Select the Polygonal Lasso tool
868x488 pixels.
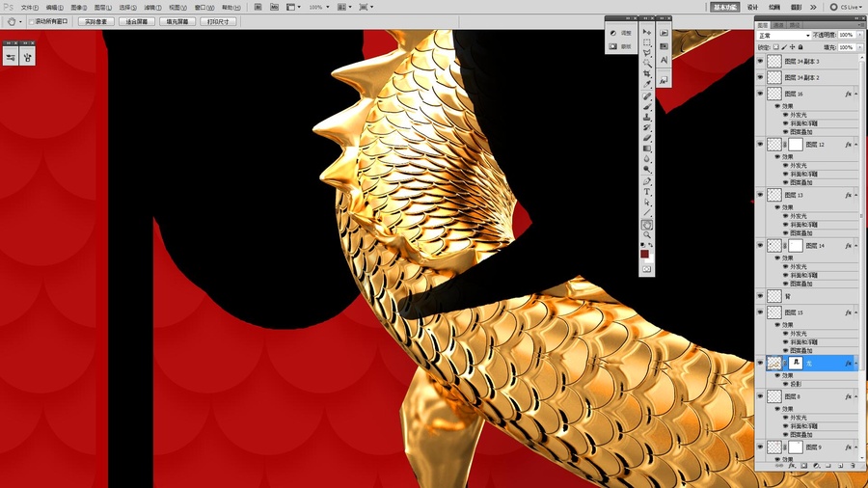(646, 53)
